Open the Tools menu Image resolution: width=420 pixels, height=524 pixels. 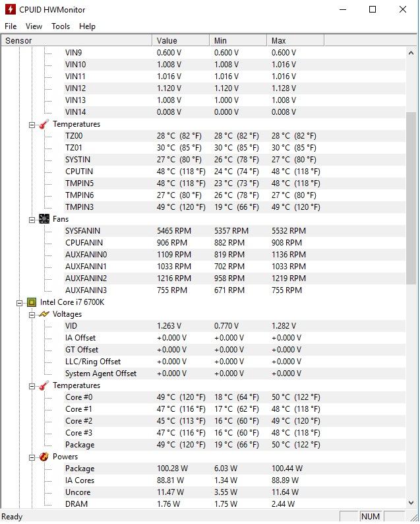61,26
